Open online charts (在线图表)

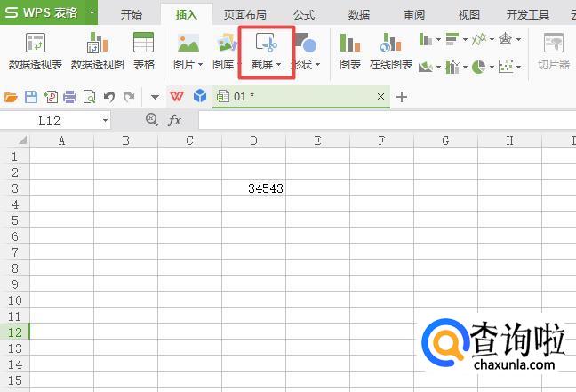tap(391, 52)
